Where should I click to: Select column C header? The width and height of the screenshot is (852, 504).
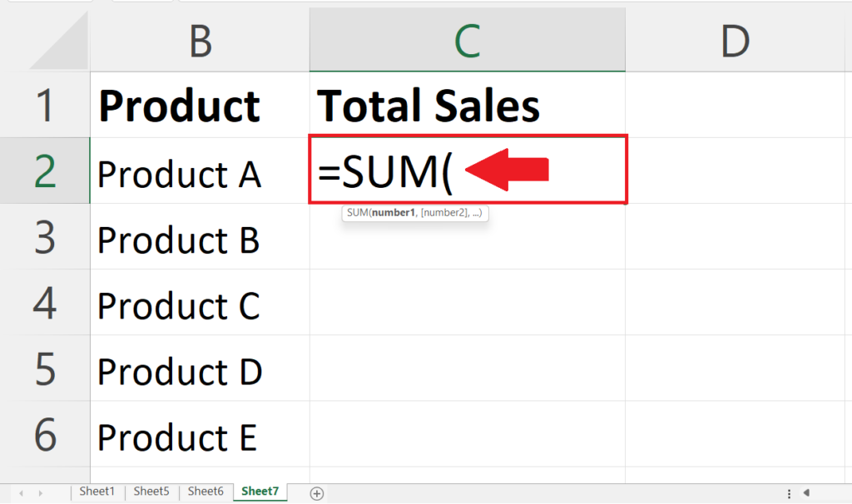click(468, 41)
